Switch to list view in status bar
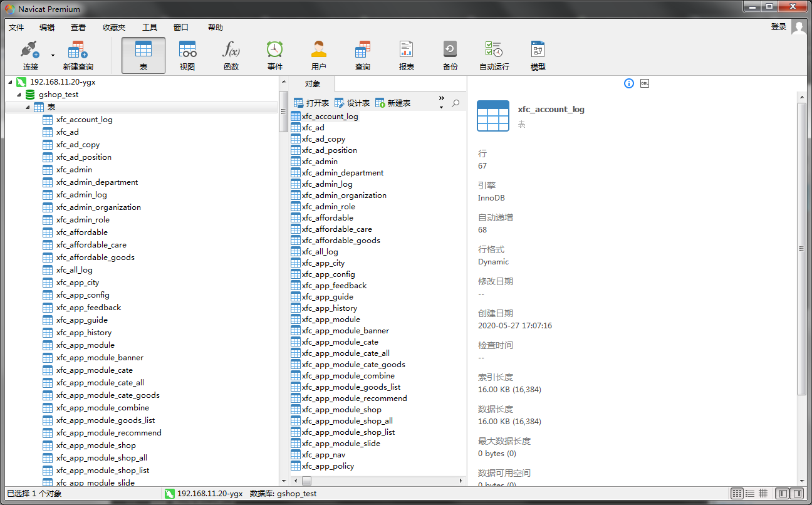Viewport: 812px width, 505px height. (751, 494)
